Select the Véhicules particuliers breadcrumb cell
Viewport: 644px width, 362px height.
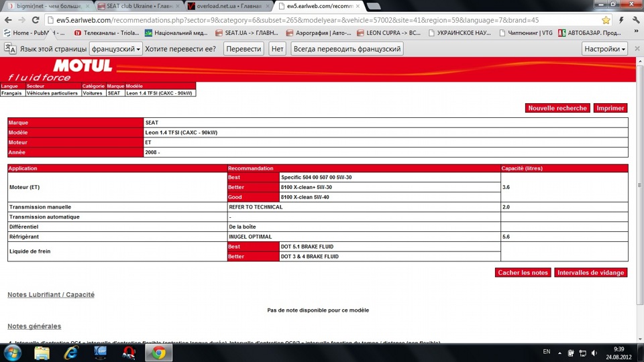pyautogui.click(x=54, y=93)
